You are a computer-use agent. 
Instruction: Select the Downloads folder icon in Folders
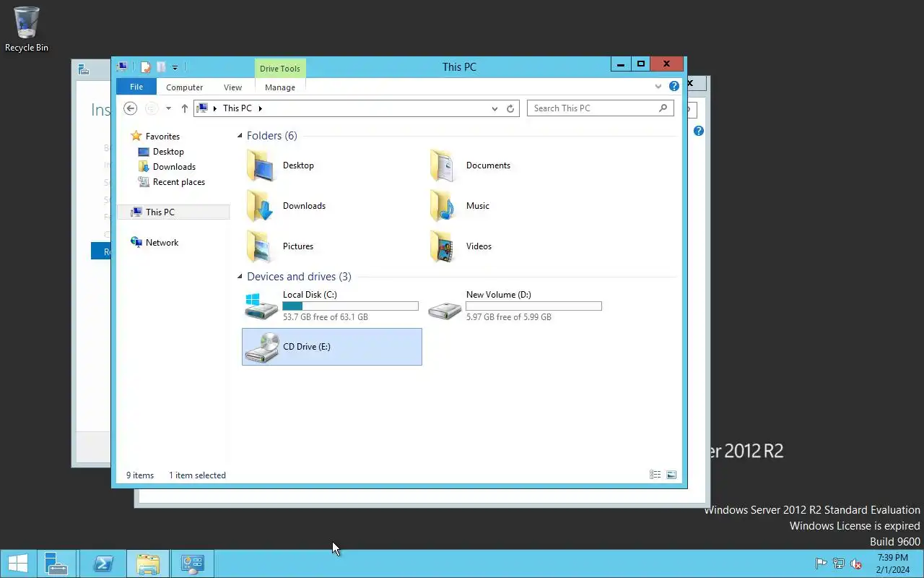[260, 206]
